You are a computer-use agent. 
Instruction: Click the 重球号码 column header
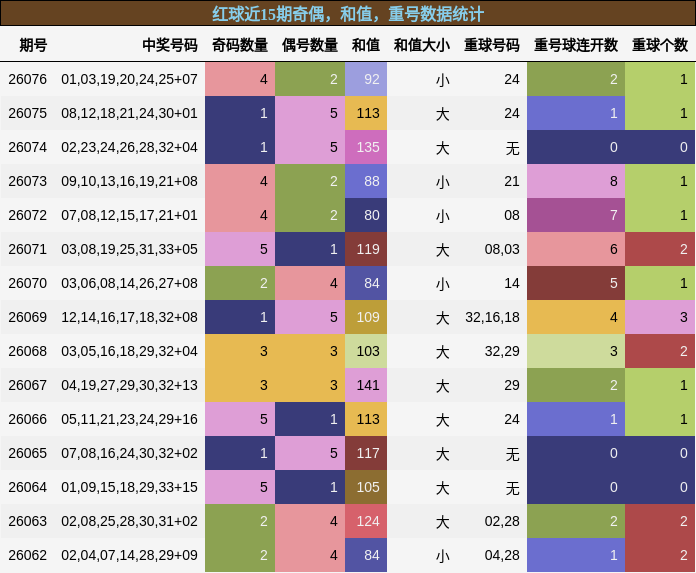[492, 45]
